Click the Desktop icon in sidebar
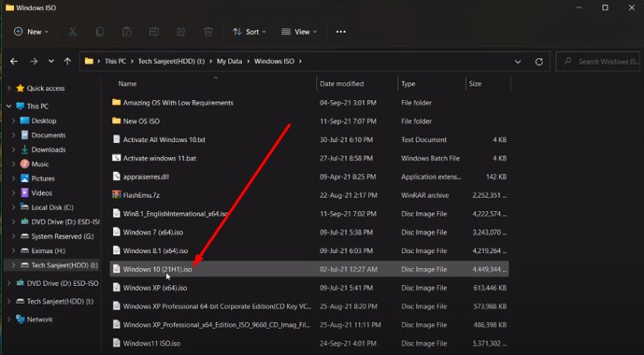This screenshot has height=355, width=644. click(24, 121)
